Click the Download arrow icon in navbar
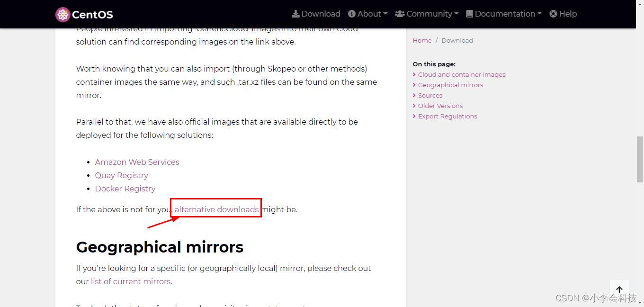This screenshot has width=644, height=307. point(295,14)
